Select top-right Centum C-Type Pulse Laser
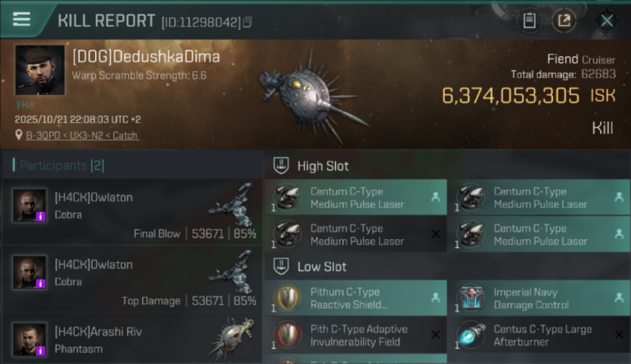The image size is (631, 364). [x=538, y=198]
